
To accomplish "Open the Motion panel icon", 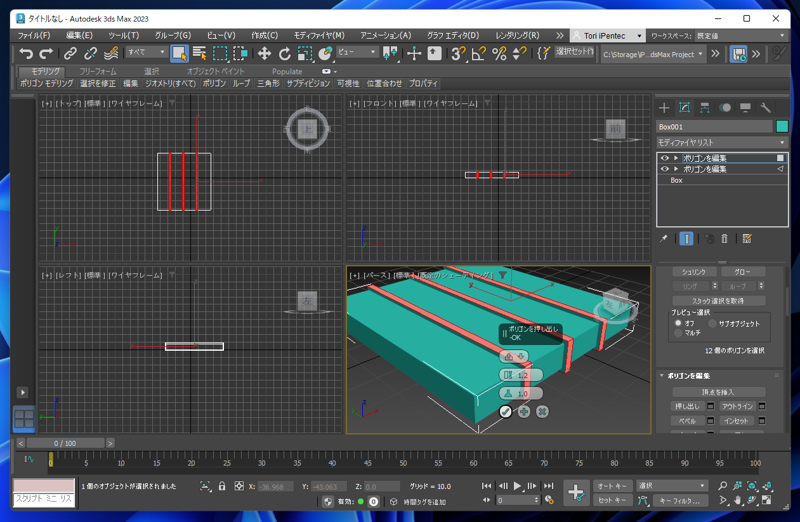I will pos(725,108).
